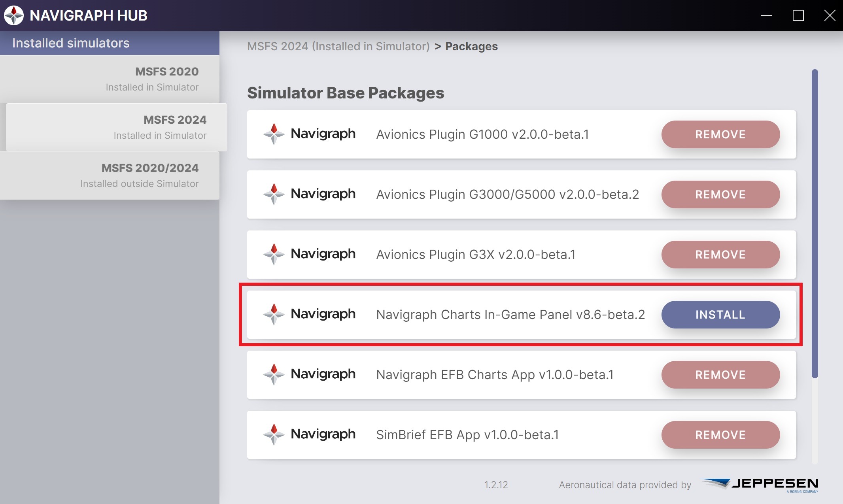Remove Avionics Plugin G1000 package
This screenshot has height=504, width=843.
[720, 134]
